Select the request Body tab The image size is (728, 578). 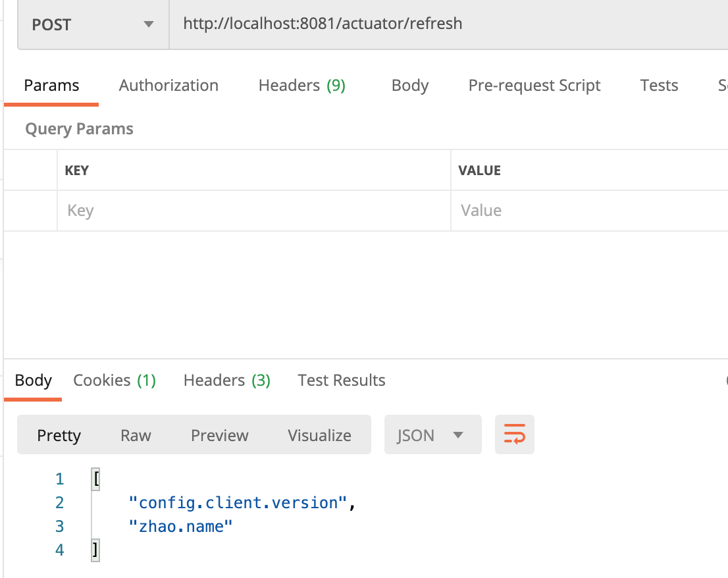[409, 86]
